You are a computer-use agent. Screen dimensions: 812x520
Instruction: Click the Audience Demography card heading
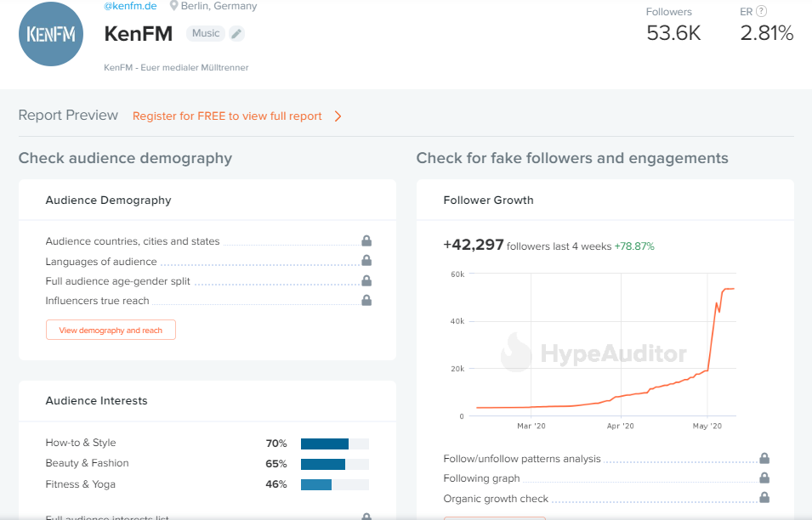tap(108, 201)
